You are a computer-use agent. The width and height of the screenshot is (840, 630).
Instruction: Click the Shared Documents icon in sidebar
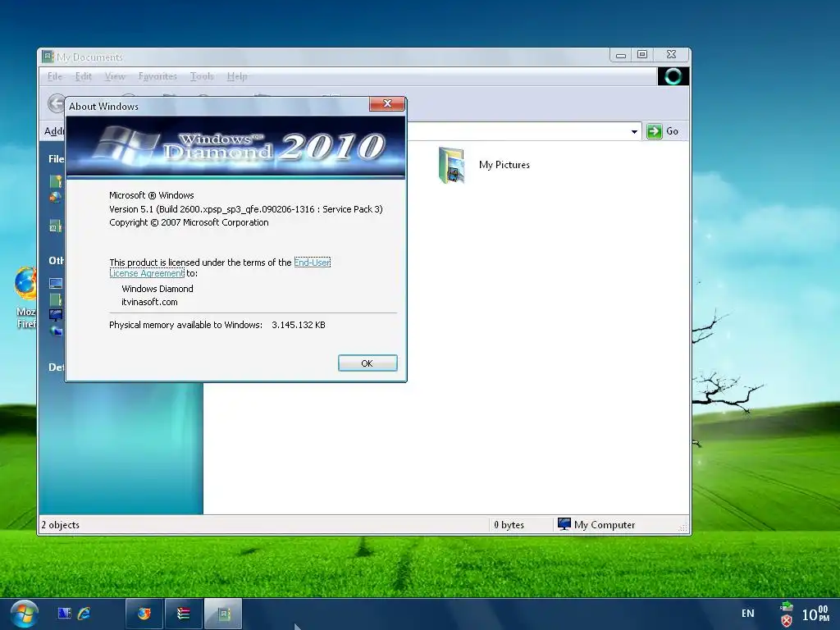coord(56,299)
